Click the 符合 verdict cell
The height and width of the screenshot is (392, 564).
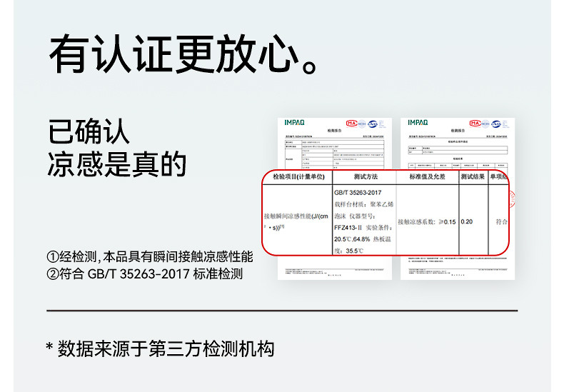(x=501, y=221)
